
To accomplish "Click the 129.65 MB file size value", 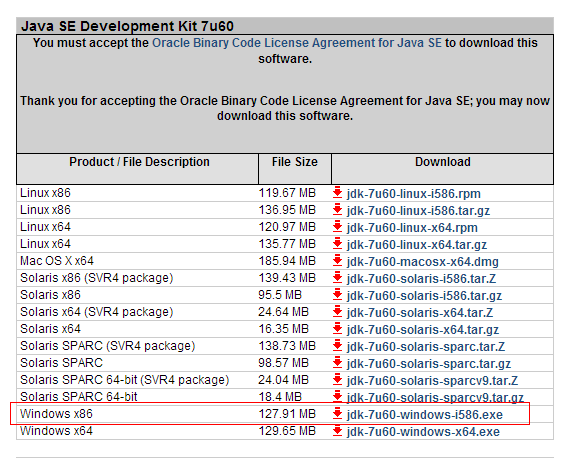I will (287, 431).
